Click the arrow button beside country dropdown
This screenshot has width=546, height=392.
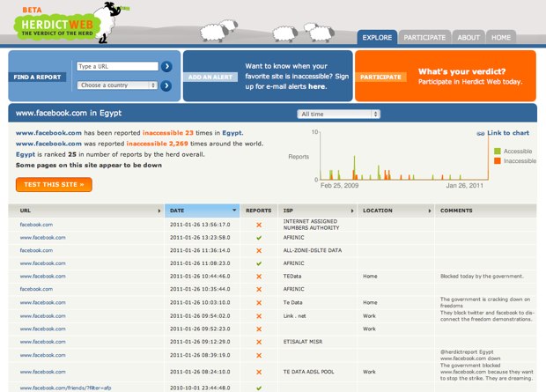pos(166,85)
